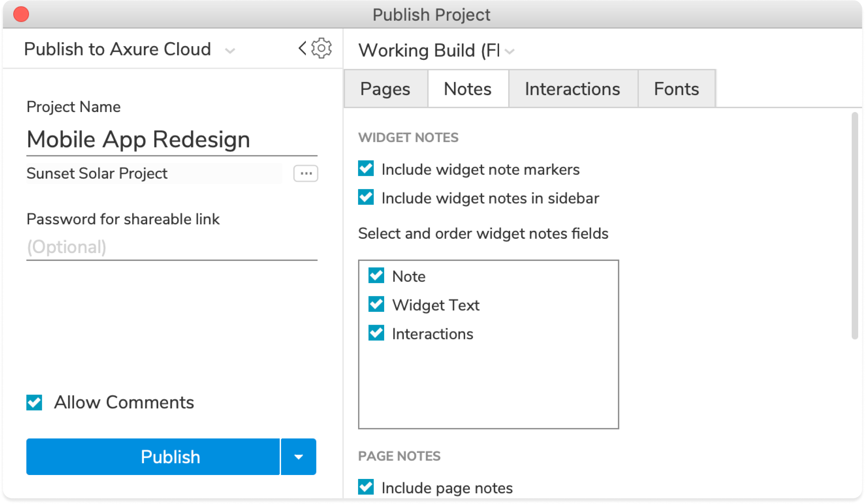Open the Interactions tab

point(572,89)
